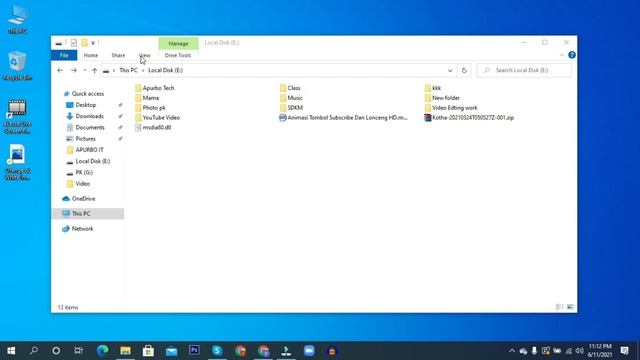
Task: Switch to Details view in status bar
Action: pyautogui.click(x=560, y=307)
